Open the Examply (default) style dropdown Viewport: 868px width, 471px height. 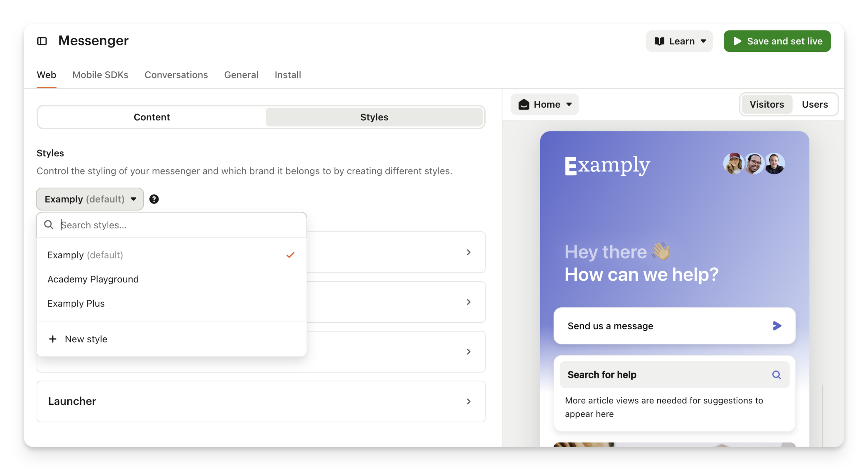click(x=90, y=199)
